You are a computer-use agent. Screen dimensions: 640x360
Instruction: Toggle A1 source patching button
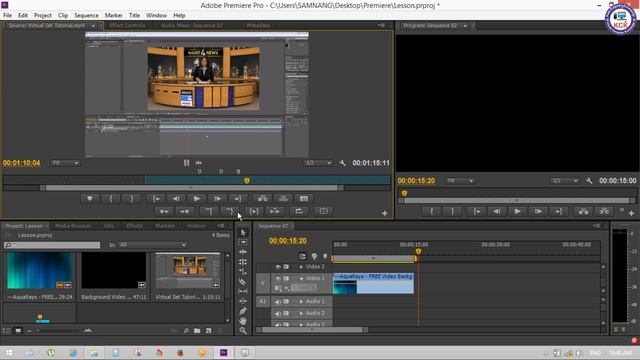tap(262, 302)
